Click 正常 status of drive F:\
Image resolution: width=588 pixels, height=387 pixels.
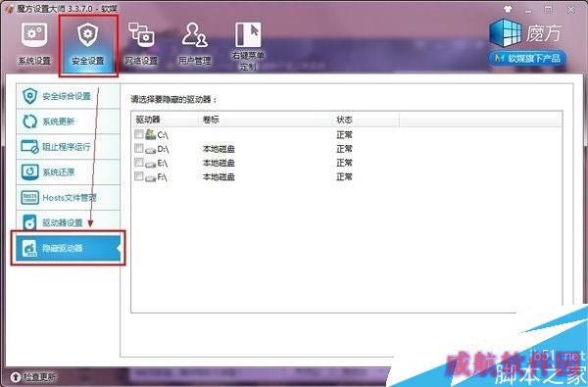pos(344,176)
